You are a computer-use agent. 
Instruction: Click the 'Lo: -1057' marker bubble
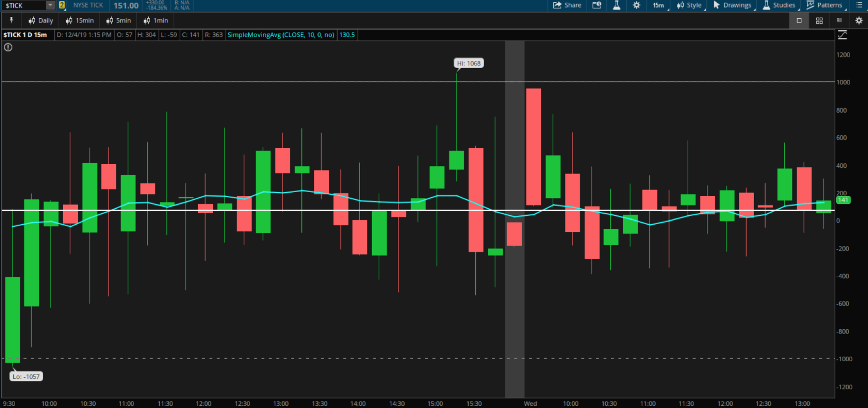coord(27,376)
